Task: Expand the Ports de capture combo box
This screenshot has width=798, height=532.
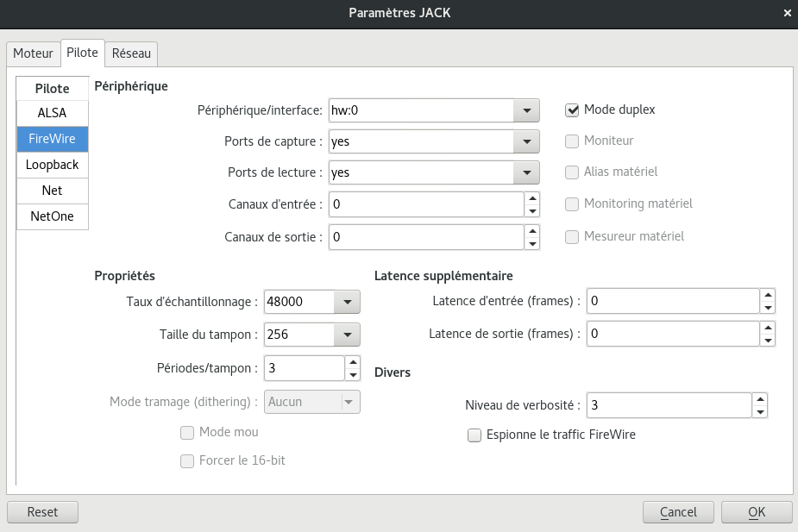Action: coord(525,141)
